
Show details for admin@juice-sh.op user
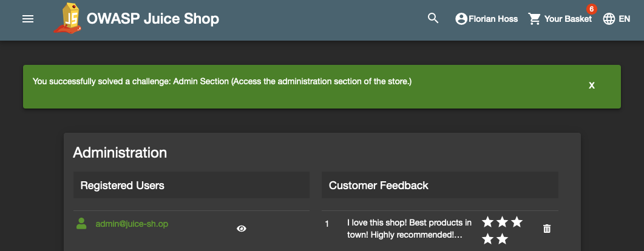242,229
